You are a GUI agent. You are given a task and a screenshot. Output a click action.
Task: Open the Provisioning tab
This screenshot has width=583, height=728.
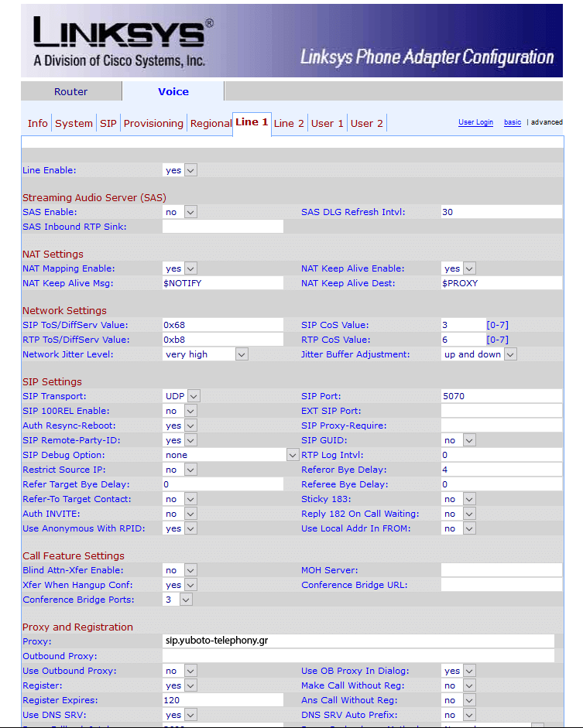[153, 123]
